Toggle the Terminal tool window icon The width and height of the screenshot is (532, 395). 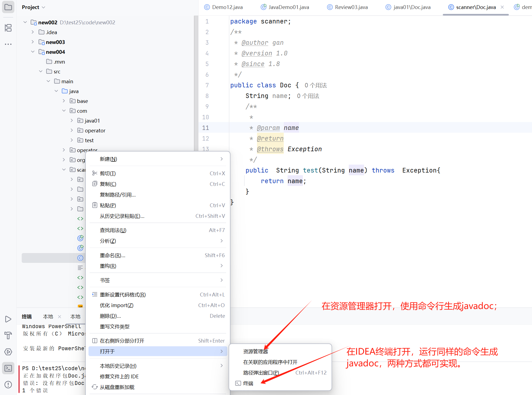point(8,368)
